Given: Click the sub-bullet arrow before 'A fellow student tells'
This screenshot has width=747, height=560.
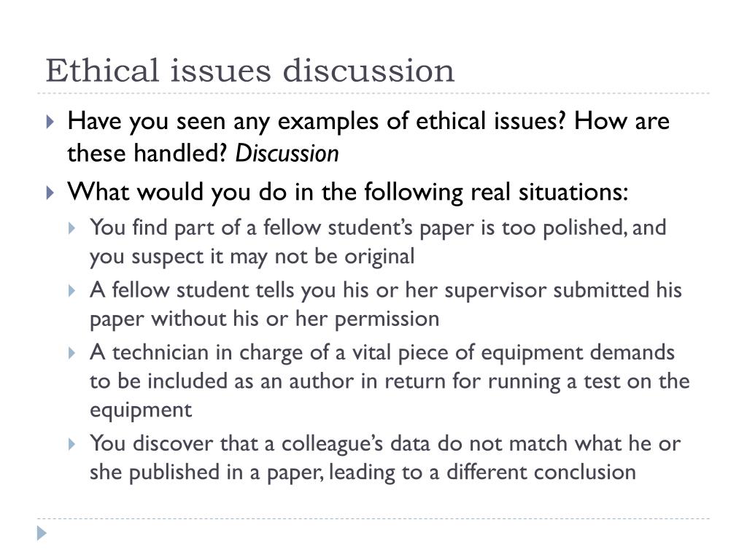Looking at the screenshot, I should (72, 290).
